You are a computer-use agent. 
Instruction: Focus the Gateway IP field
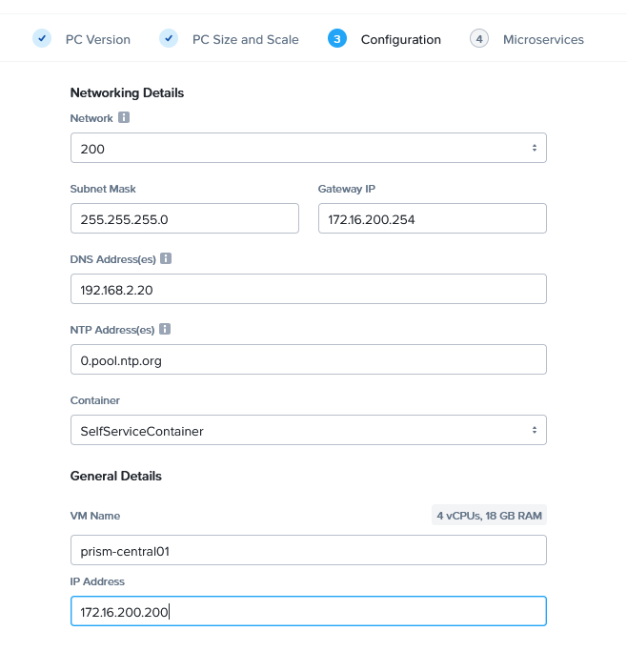432,218
